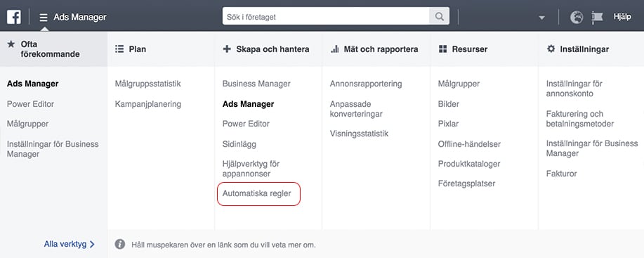The width and height of the screenshot is (644, 258).
Task: Open Business Manager under Skapa och hantera
Action: (x=256, y=84)
